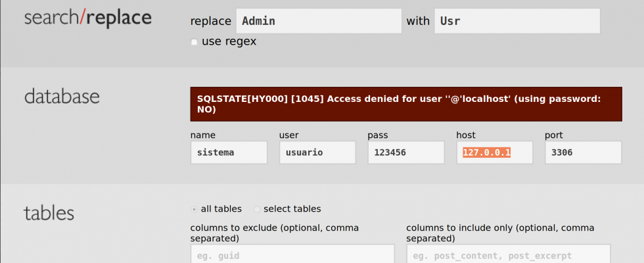Focus the with field containing Usr
644x263 pixels.
pyautogui.click(x=517, y=21)
